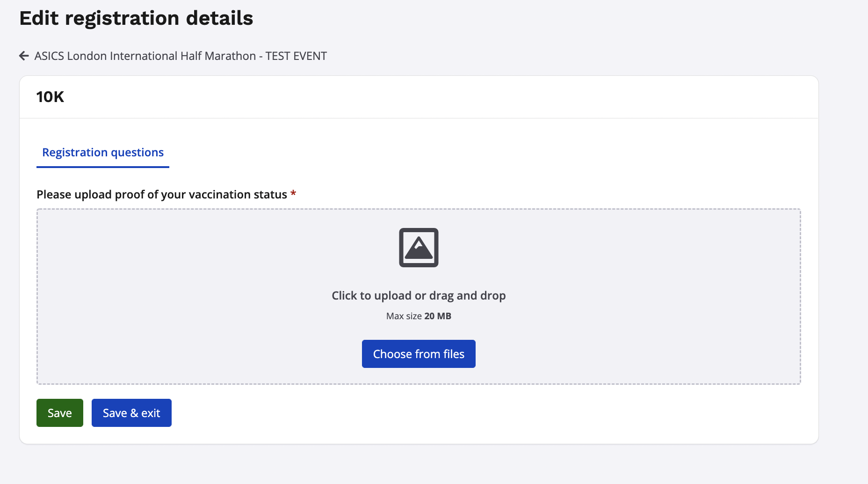This screenshot has width=868, height=484.
Task: Click the green Save button
Action: 60,413
